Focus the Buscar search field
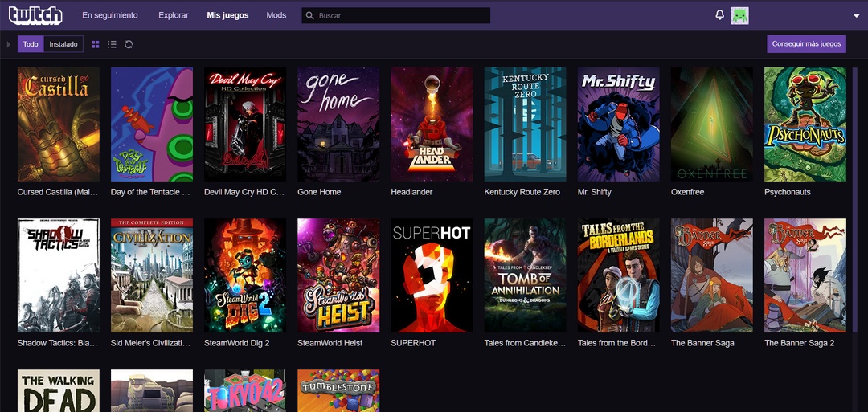This screenshot has height=412, width=868. (x=395, y=15)
